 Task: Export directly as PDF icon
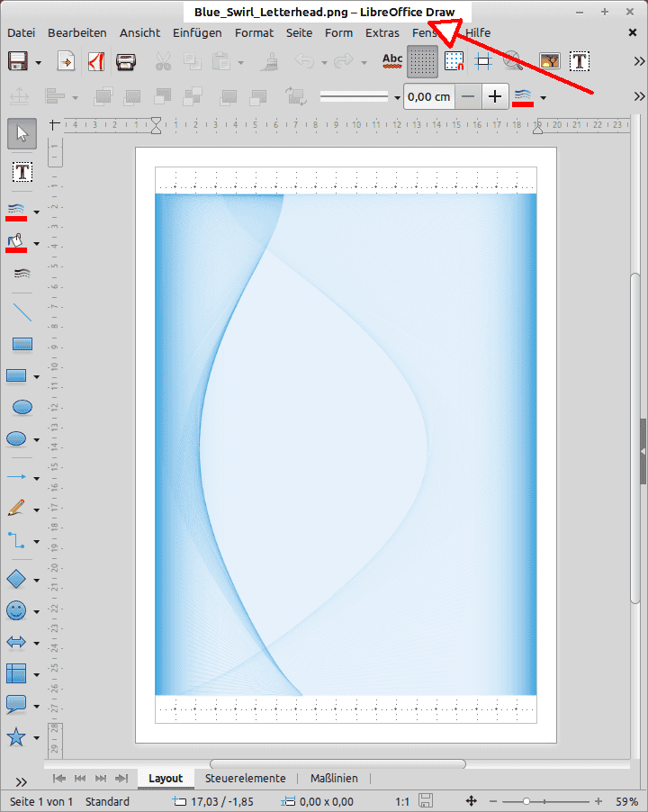[96, 61]
